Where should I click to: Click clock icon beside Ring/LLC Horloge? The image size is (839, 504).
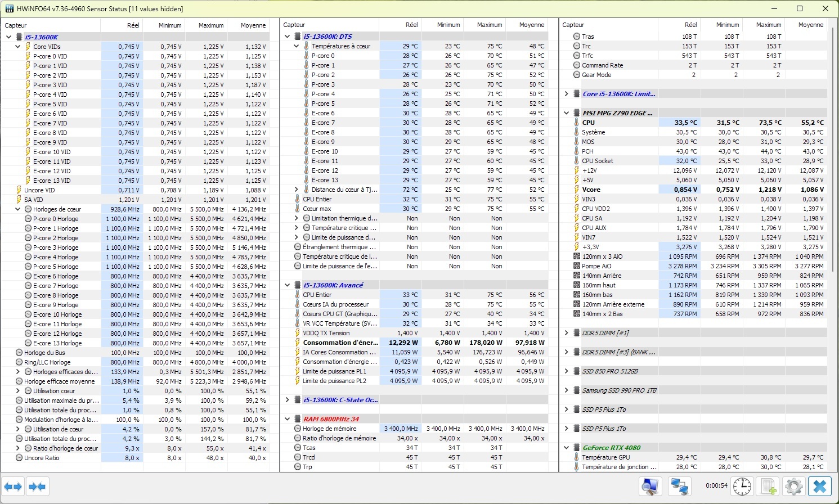coord(19,362)
